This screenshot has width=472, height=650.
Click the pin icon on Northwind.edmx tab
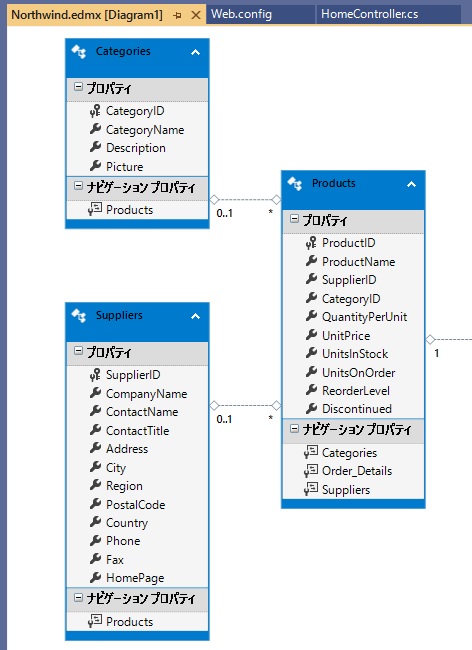[177, 15]
